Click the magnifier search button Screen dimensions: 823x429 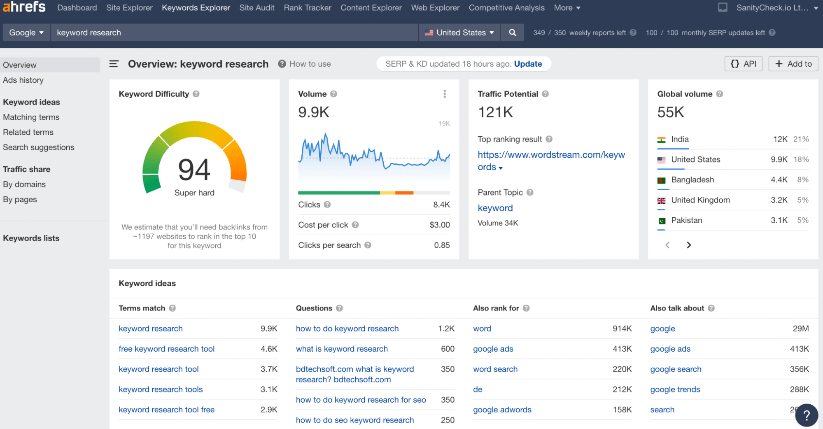(513, 32)
